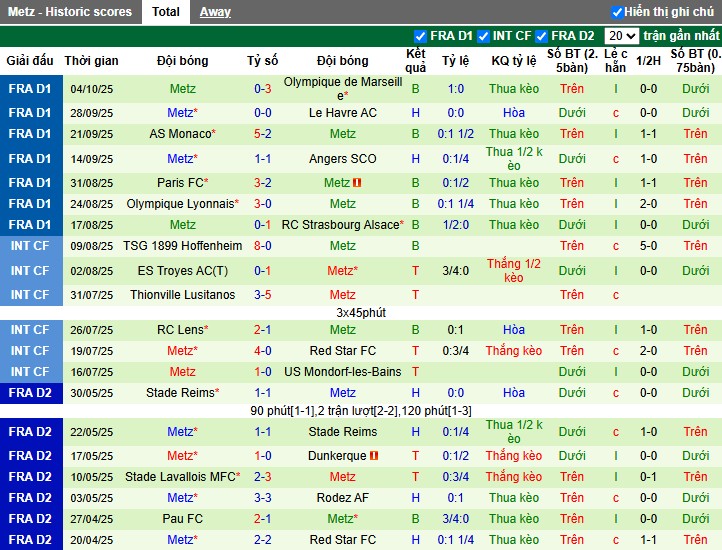This screenshot has width=722, height=550.
Task: Open the 20 recent matches dropdown
Action: coord(621,36)
